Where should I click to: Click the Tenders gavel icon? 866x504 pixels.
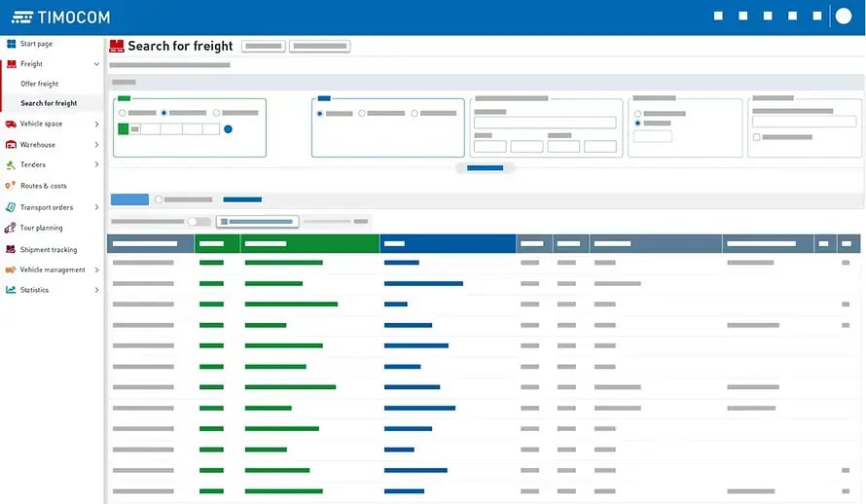tap(12, 165)
